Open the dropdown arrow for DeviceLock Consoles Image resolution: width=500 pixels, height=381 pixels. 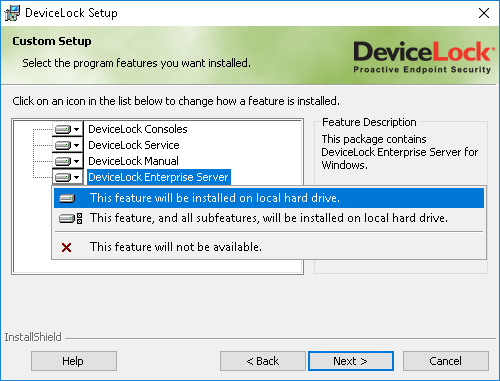(77, 129)
